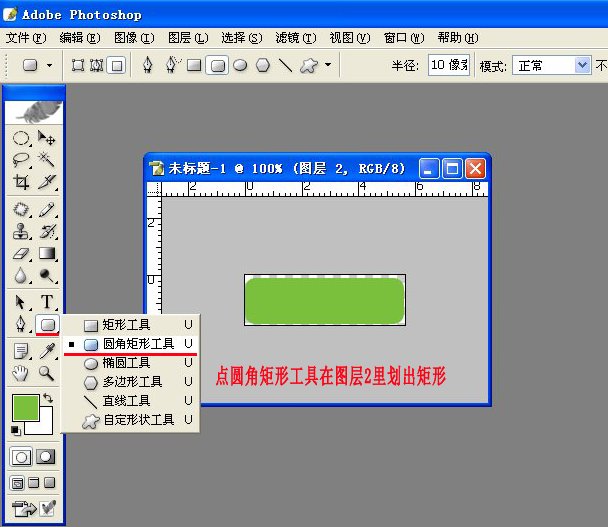Open the 编辑(E) menu

[x=80, y=38]
